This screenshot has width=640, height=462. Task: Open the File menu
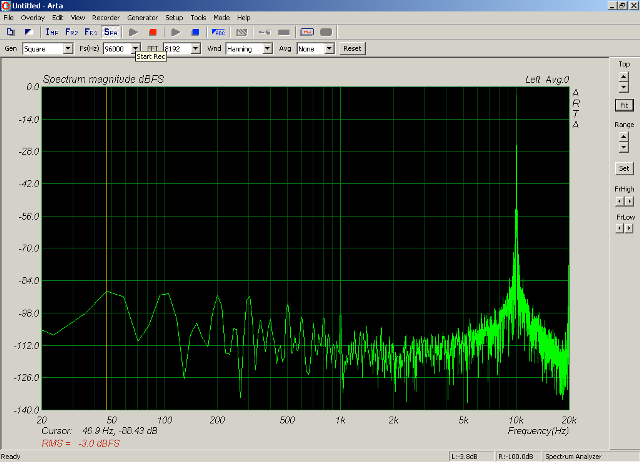(x=8, y=18)
